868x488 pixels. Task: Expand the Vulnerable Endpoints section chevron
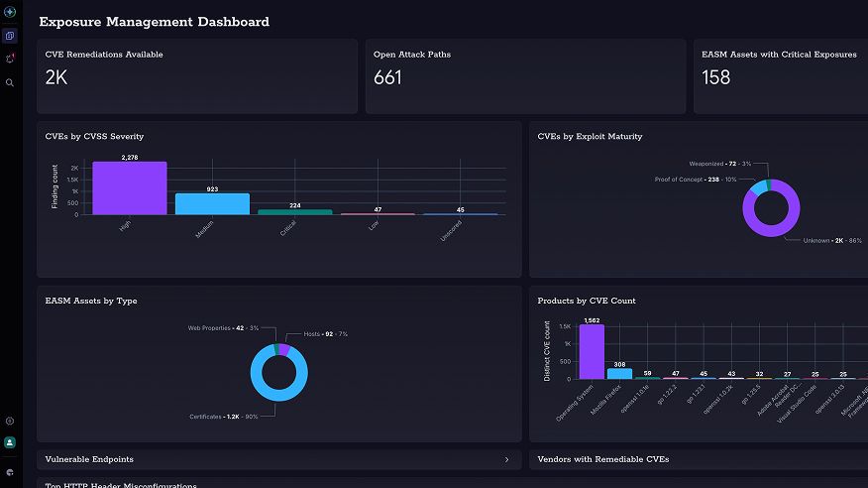click(506, 460)
